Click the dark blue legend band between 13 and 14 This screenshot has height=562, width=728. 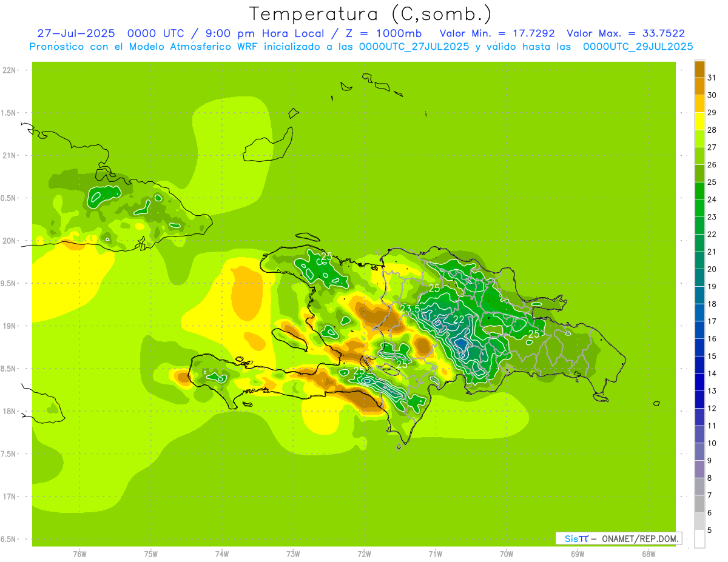(699, 382)
